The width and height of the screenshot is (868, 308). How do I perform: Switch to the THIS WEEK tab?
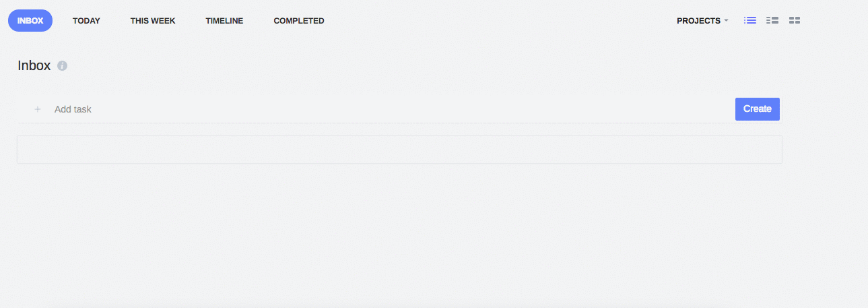153,21
